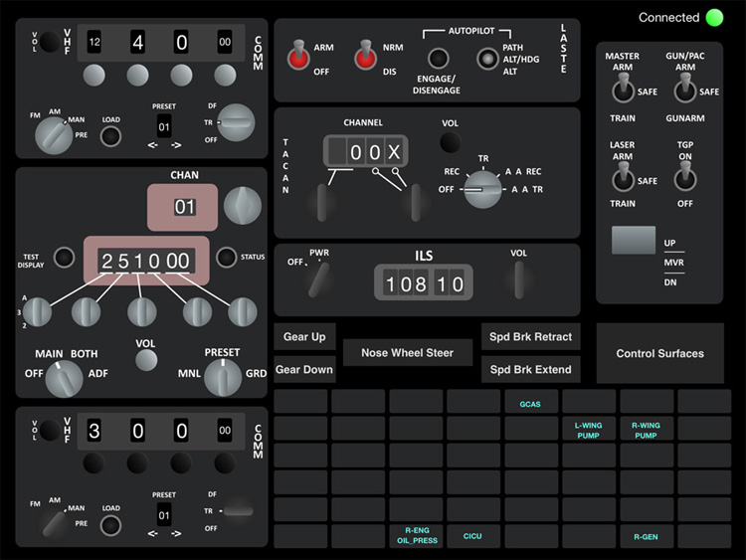Image resolution: width=746 pixels, height=560 pixels.
Task: Click the ILS frequency 108 10 display
Action: (x=424, y=282)
